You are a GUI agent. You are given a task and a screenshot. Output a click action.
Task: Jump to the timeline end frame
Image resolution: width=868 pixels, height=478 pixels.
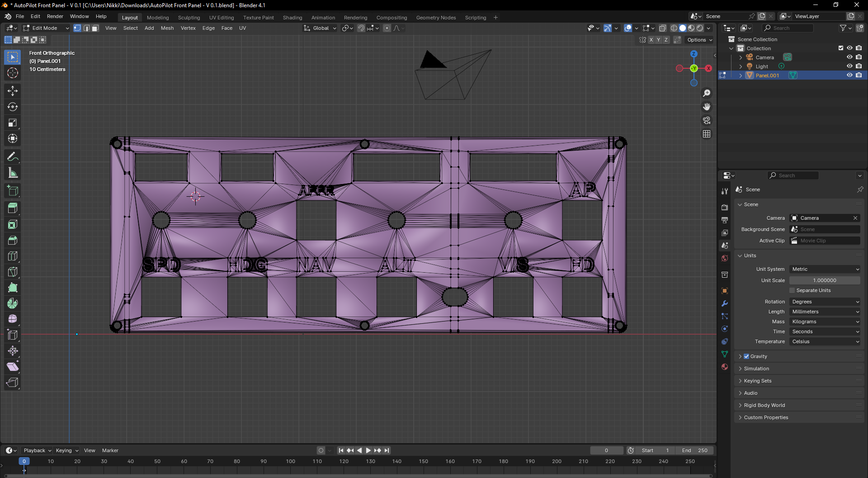tap(387, 450)
